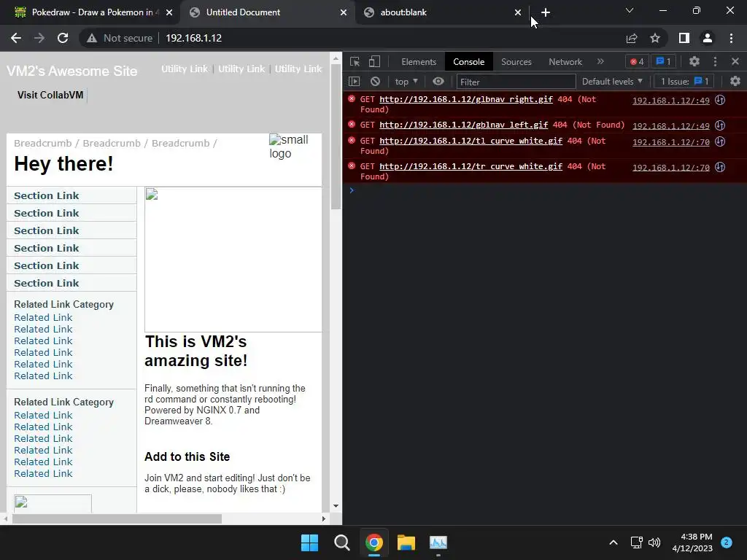
Task: Open File Explorer from the taskbar
Action: 406,542
